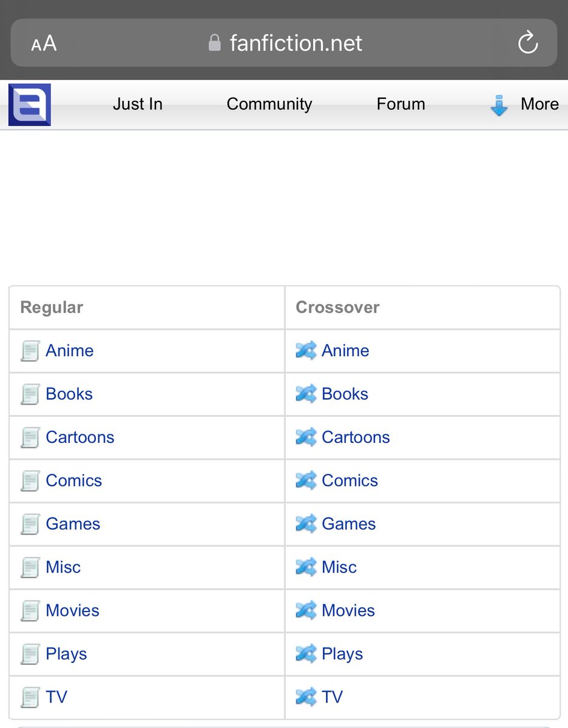Screen dimensions: 568x728
Task: Tap the lock icon in address bar
Action: (214, 42)
